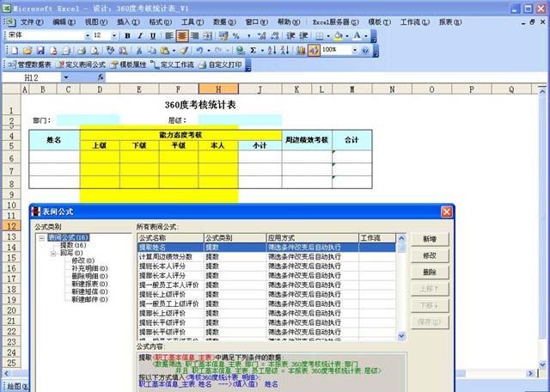Open the chart wizard
Image resolution: width=550 pixels, height=392 pixels.
[x=301, y=51]
